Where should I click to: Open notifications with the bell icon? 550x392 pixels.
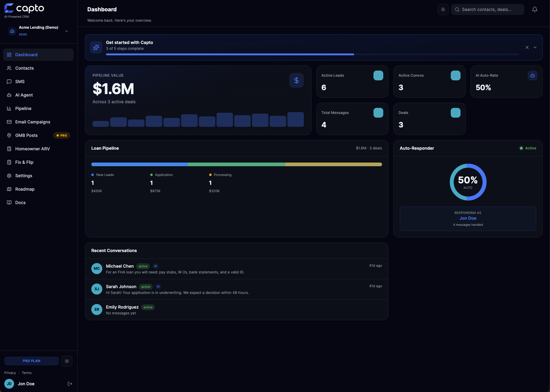535,9
